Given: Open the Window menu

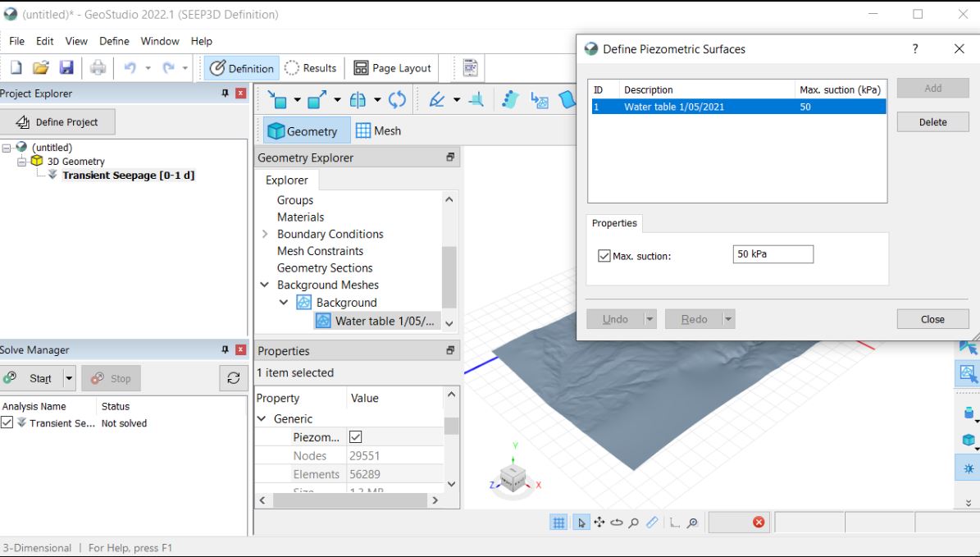Looking at the screenshot, I should point(160,41).
